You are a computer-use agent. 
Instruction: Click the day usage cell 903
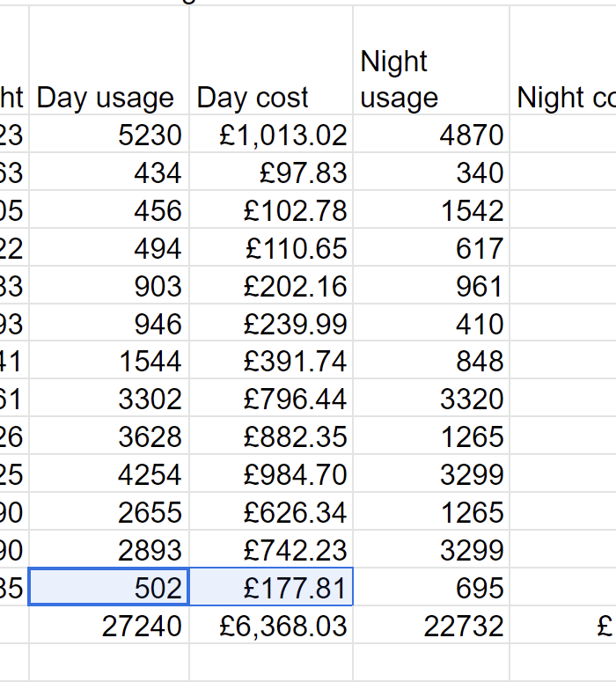109,286
